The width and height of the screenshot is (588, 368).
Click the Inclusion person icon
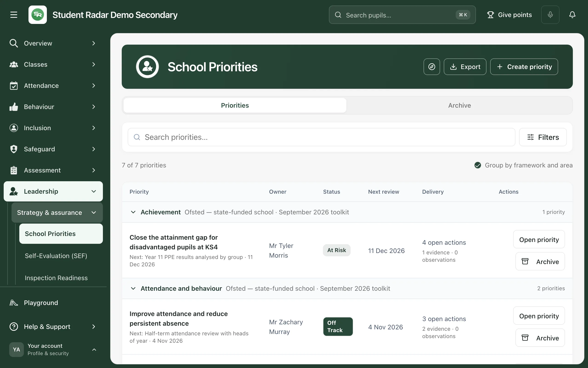pyautogui.click(x=14, y=128)
